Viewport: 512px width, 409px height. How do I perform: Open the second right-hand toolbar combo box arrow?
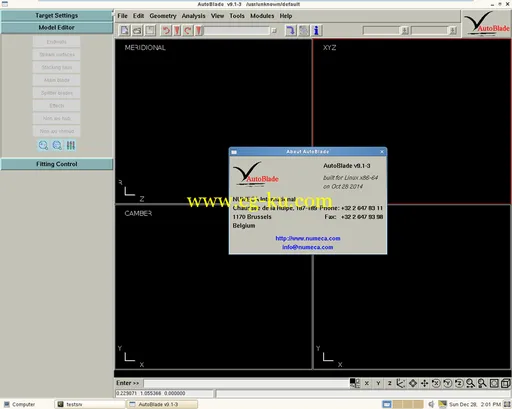(452, 31)
